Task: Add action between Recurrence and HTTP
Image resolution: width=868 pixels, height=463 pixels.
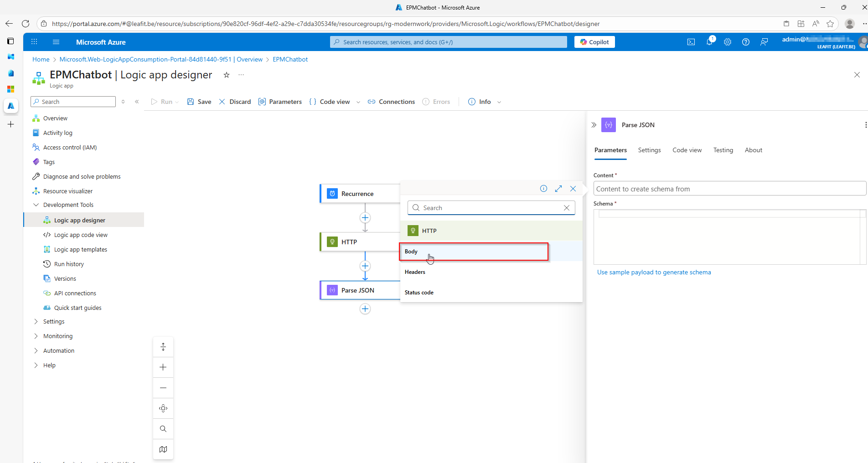Action: (x=365, y=218)
